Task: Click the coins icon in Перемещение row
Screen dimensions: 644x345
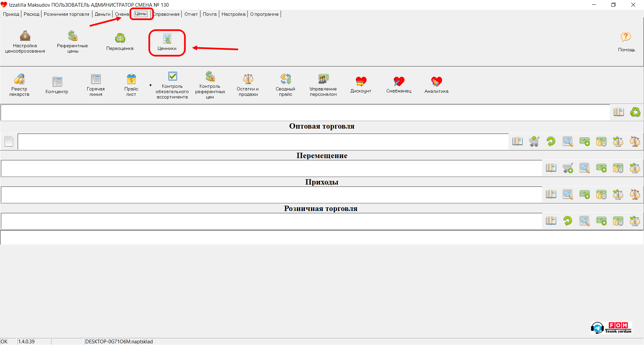Action: click(x=618, y=168)
